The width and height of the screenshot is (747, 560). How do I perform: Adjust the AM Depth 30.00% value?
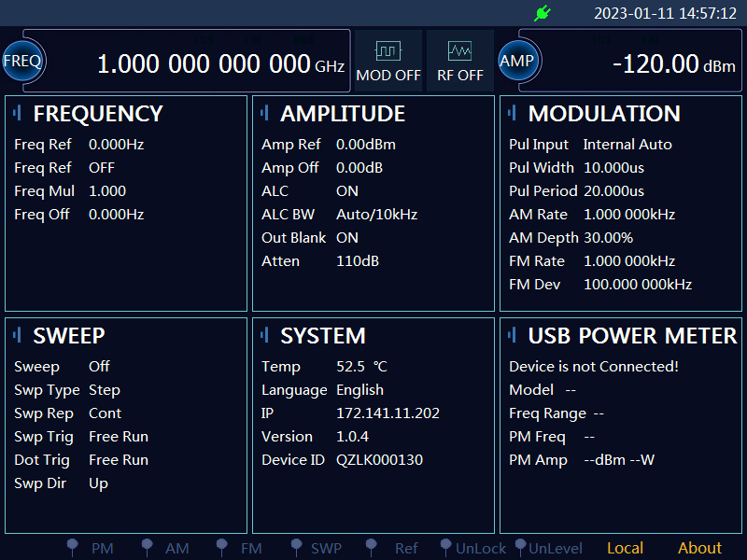point(609,238)
